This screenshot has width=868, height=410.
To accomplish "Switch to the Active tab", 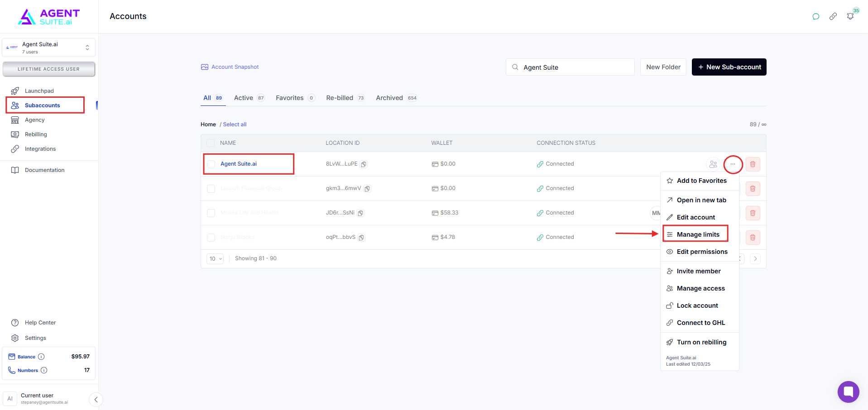I will coord(249,98).
